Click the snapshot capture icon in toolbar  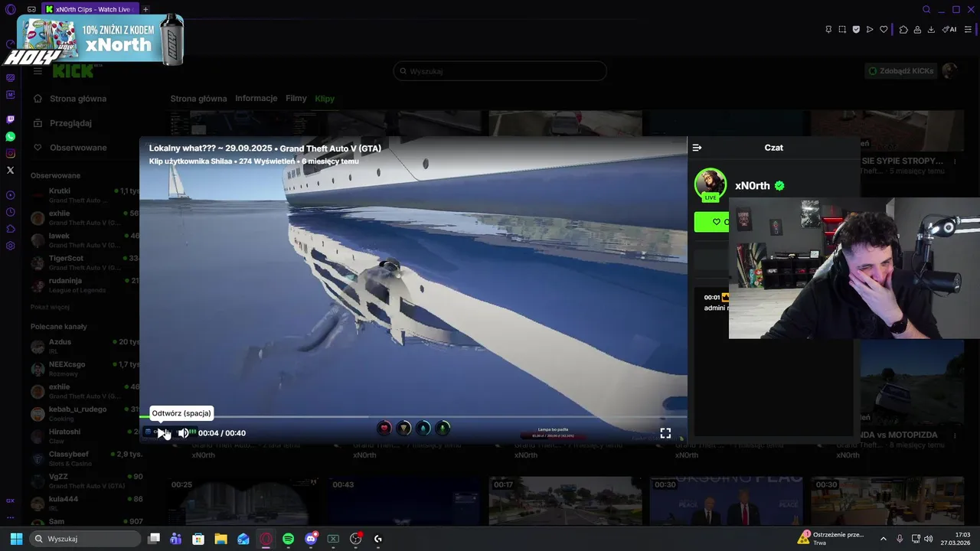[x=842, y=29]
